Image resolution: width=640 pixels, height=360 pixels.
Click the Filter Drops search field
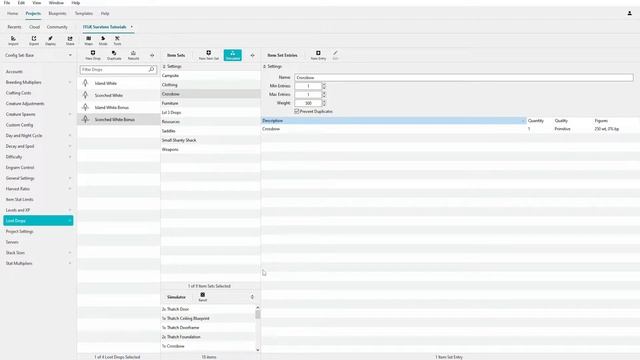click(x=118, y=69)
